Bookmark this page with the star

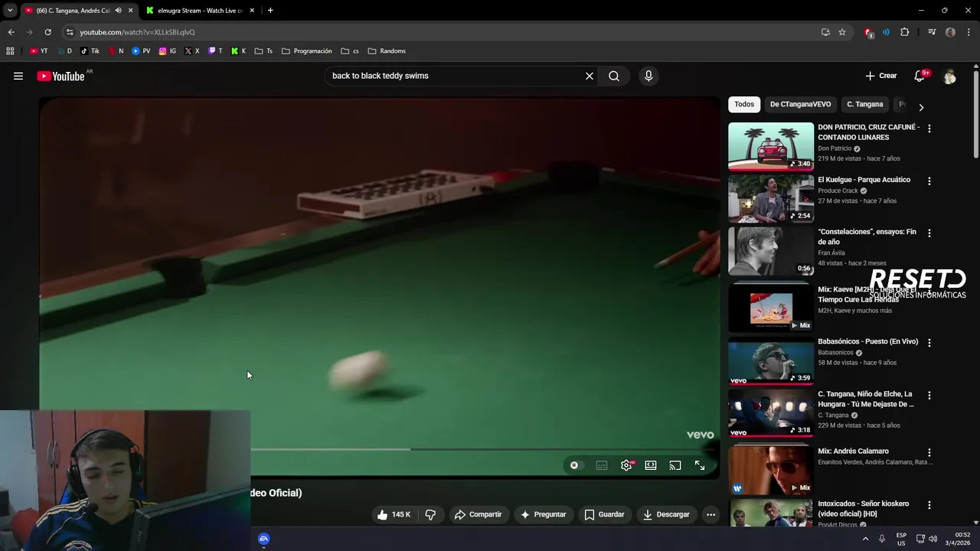tap(842, 32)
